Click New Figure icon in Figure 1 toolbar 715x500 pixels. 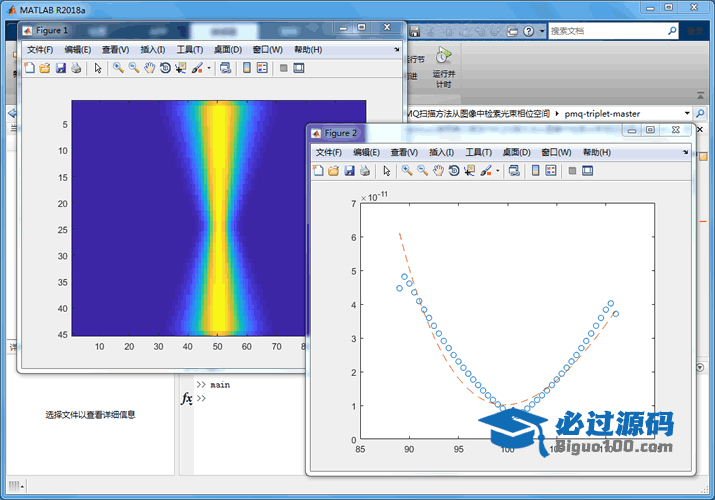point(29,68)
